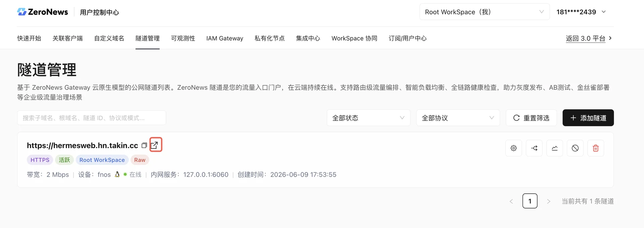Follow the 返回 3.0 平台 link

point(589,38)
